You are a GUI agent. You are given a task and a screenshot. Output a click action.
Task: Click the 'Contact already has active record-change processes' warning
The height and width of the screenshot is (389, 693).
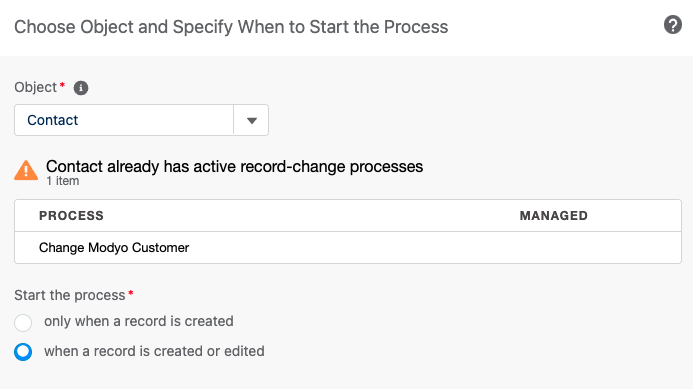tap(235, 167)
